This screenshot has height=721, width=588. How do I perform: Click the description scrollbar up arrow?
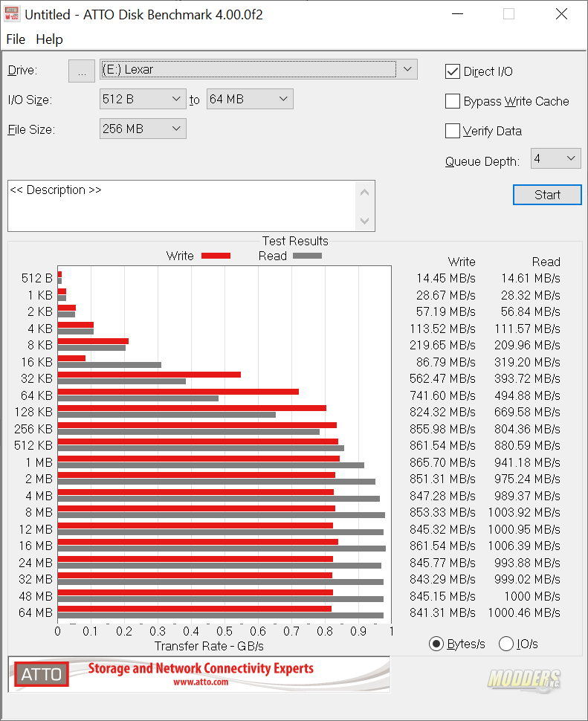pos(364,193)
